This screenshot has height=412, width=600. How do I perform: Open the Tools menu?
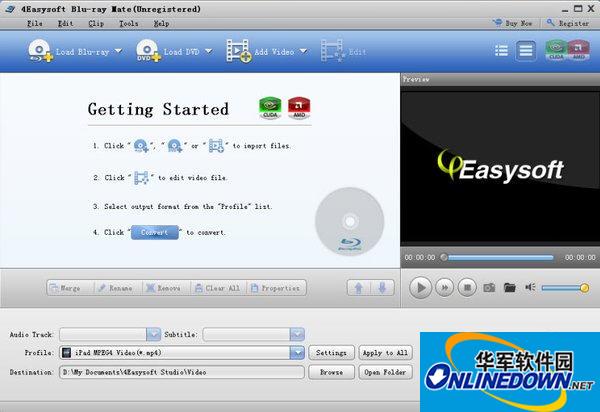coord(129,23)
